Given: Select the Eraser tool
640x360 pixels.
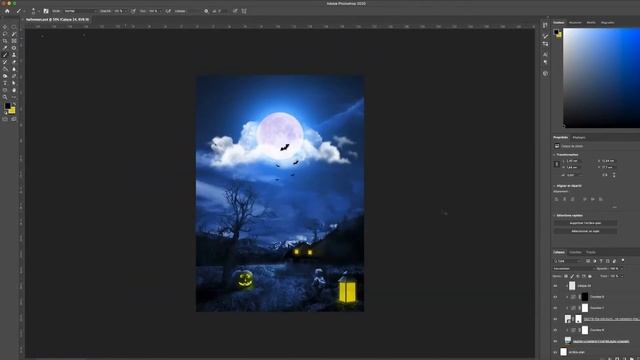Looking at the screenshot, I should [14, 62].
